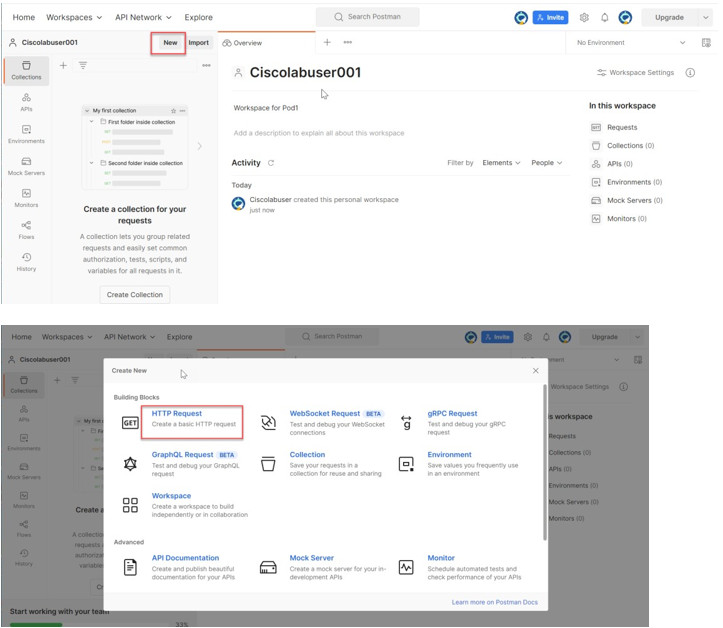Click the environment quick look icon
Viewport: 723px width, 628px height.
point(706,43)
